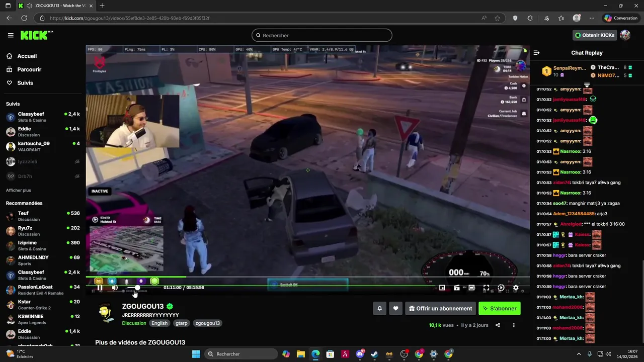
Task: Toggle theater mode in the player
Action: click(471, 288)
